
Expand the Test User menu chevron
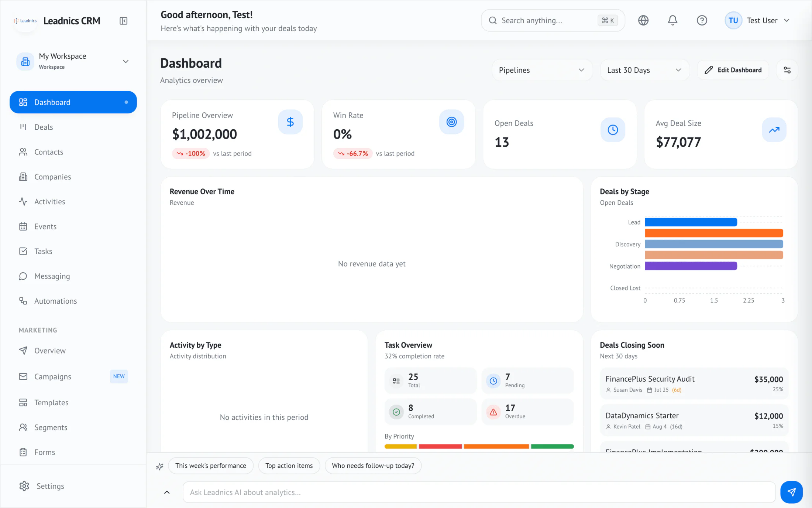(787, 21)
